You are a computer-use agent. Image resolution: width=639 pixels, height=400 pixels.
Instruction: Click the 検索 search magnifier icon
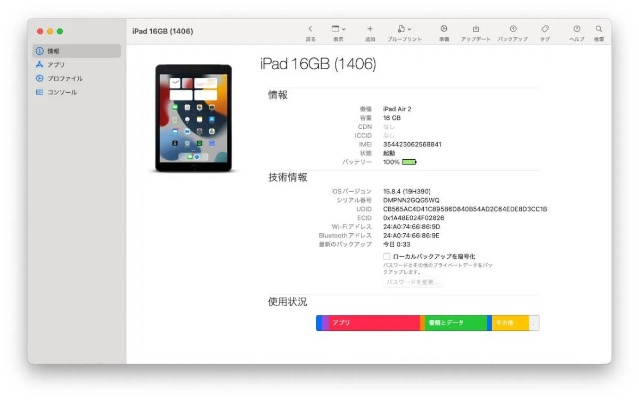[599, 29]
